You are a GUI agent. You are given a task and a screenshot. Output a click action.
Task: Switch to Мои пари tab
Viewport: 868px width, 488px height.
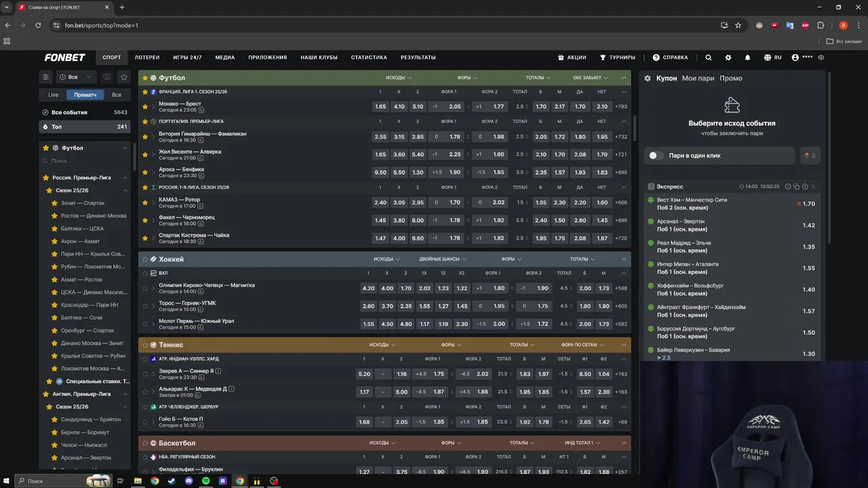698,78
